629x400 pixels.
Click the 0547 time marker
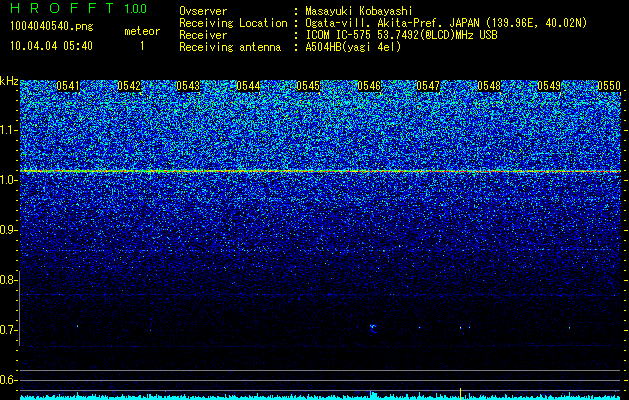[428, 86]
